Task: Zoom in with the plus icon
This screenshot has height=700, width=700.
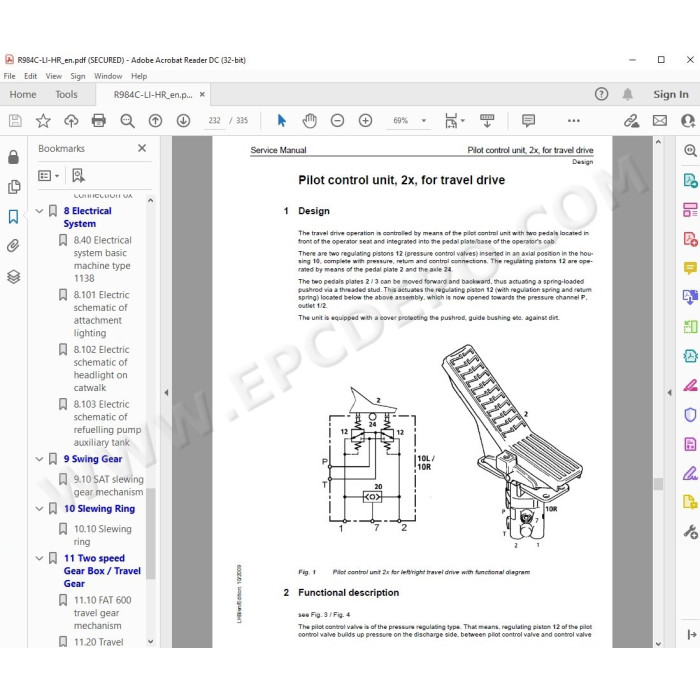Action: 366,121
